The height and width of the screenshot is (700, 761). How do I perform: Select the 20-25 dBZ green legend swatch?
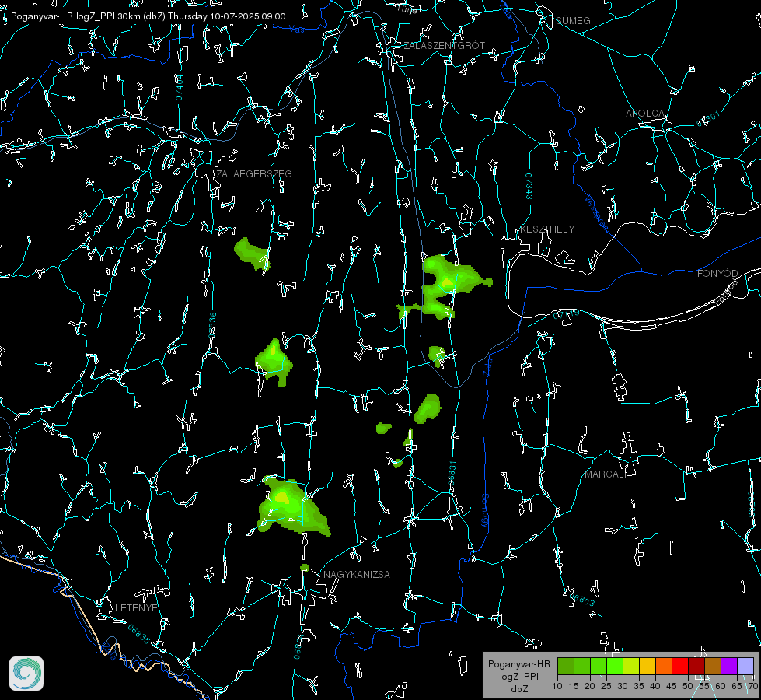click(599, 666)
